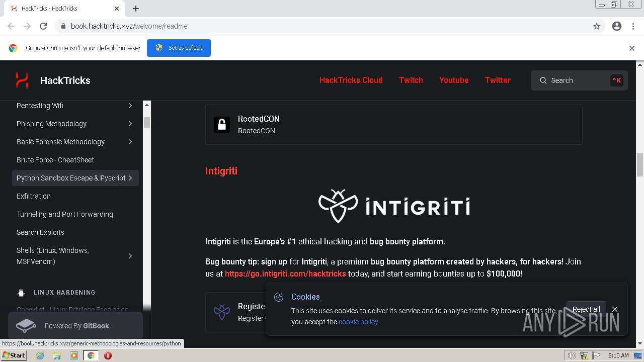This screenshot has width=644, height=362.
Task: Open Chrome three-dot menu
Action: pos(633,26)
